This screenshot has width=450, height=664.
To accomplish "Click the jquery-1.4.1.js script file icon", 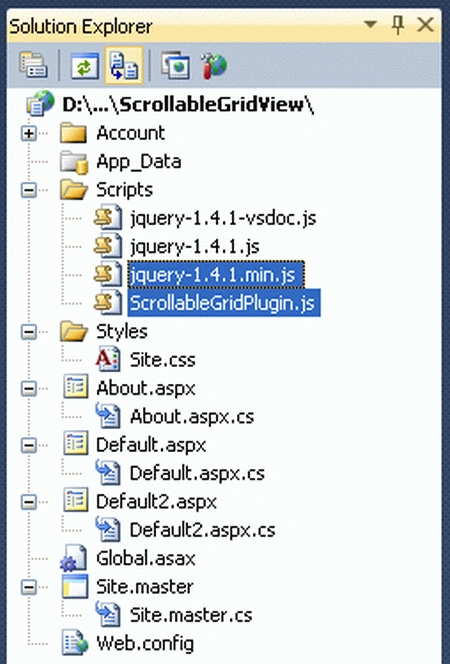I will [108, 246].
